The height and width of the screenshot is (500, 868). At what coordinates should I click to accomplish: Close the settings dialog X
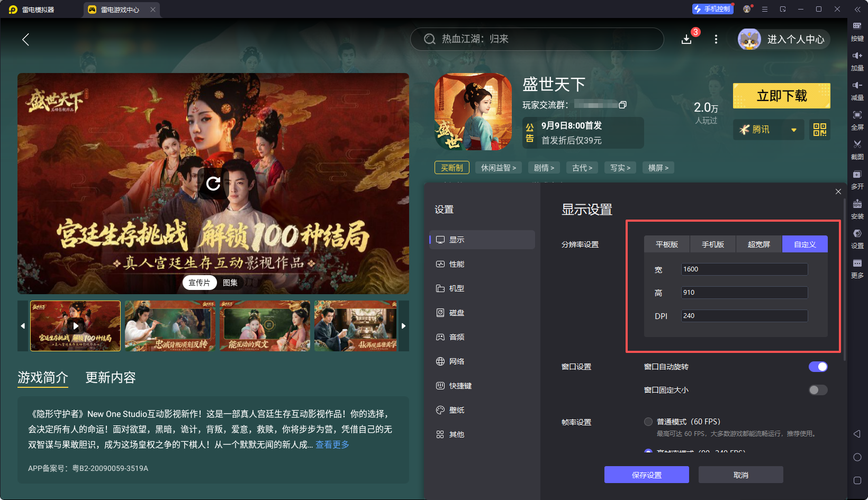pyautogui.click(x=838, y=192)
